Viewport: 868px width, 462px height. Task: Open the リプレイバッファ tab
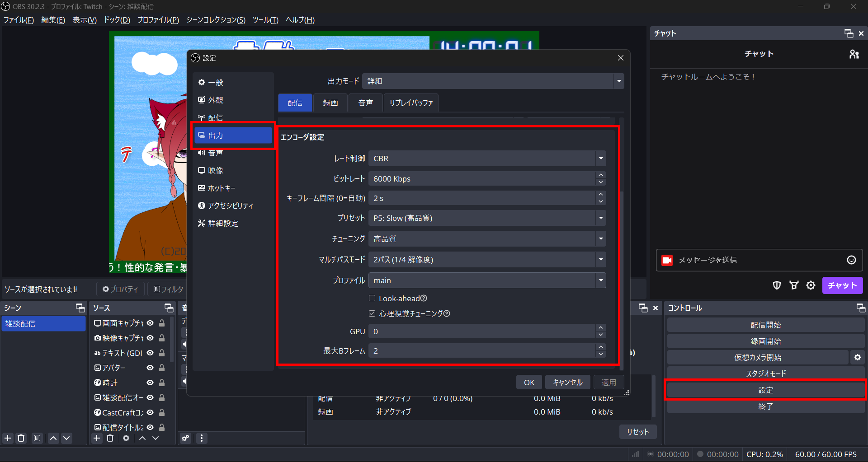pos(411,103)
